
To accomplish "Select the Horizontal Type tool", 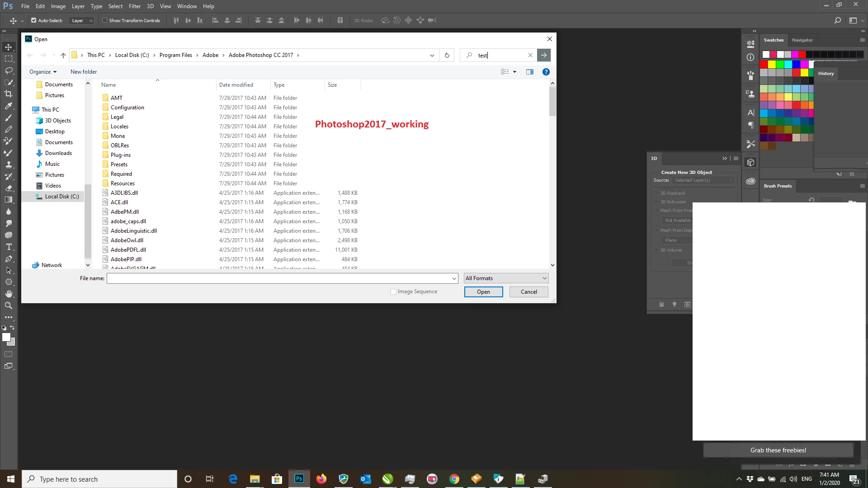I will pyautogui.click(x=9, y=247).
